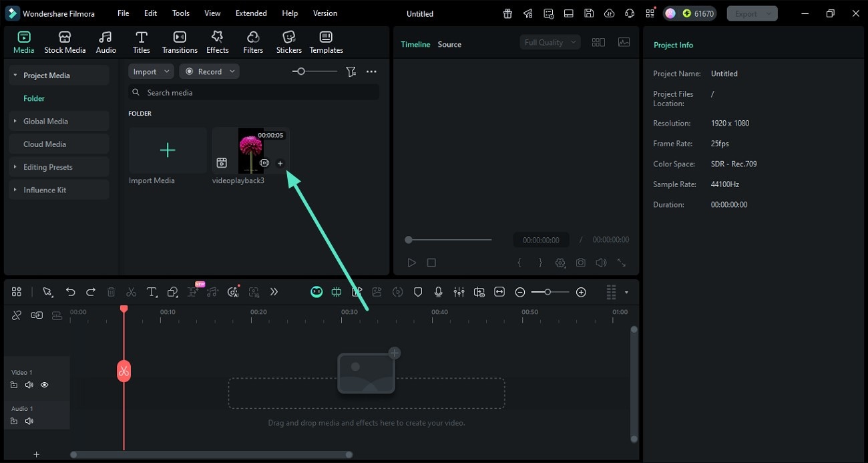Open the Record dropdown menu

click(232, 71)
